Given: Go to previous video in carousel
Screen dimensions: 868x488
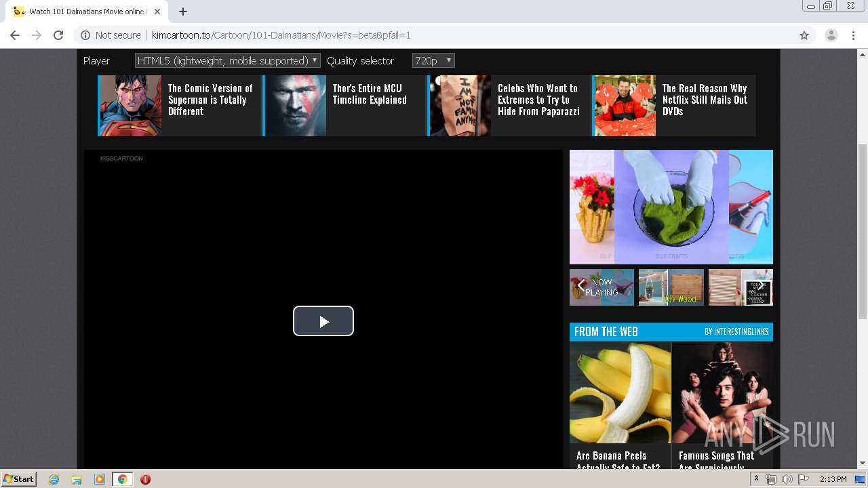Looking at the screenshot, I should coord(580,286).
